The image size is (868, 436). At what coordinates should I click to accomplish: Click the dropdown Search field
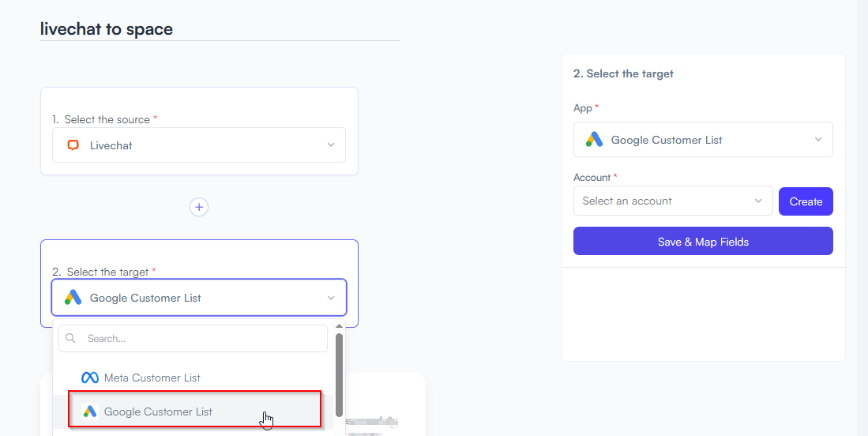point(194,338)
